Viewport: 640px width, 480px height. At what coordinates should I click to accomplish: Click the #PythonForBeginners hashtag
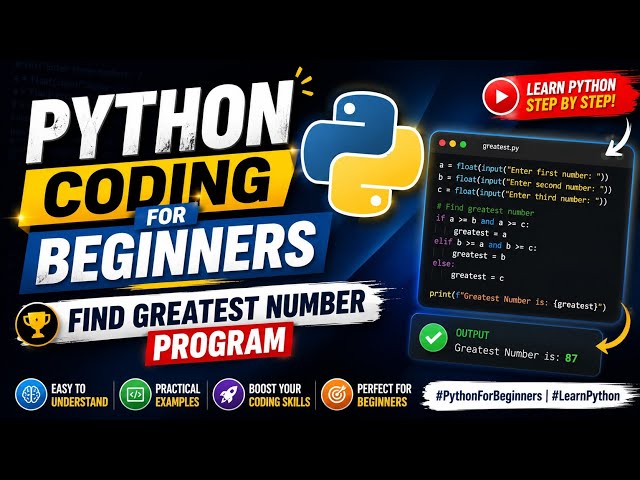click(x=489, y=396)
